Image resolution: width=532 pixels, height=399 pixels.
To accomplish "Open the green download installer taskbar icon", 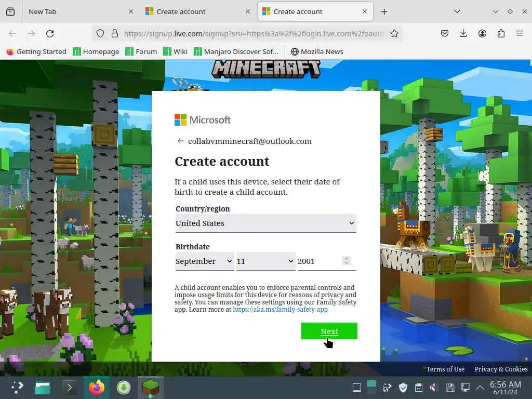I will point(124,388).
